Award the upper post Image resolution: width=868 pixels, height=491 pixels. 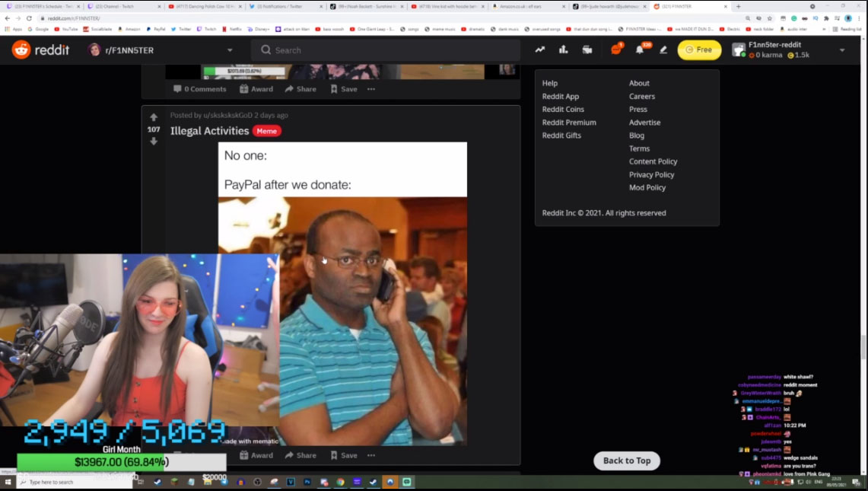pos(256,88)
